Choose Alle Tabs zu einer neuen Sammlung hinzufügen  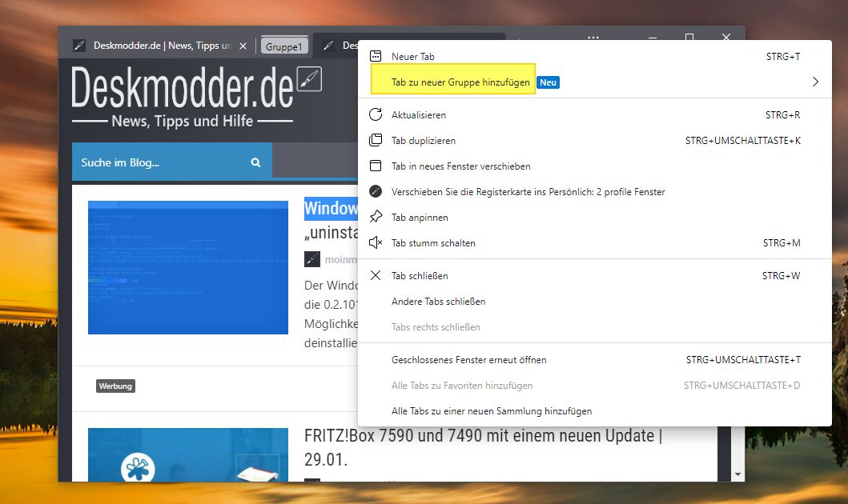595,411
